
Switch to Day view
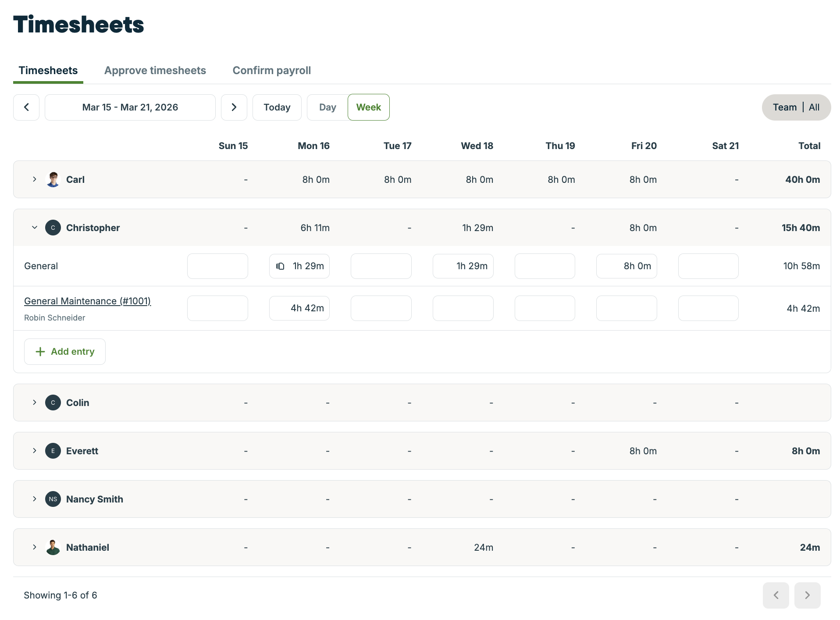tap(327, 107)
